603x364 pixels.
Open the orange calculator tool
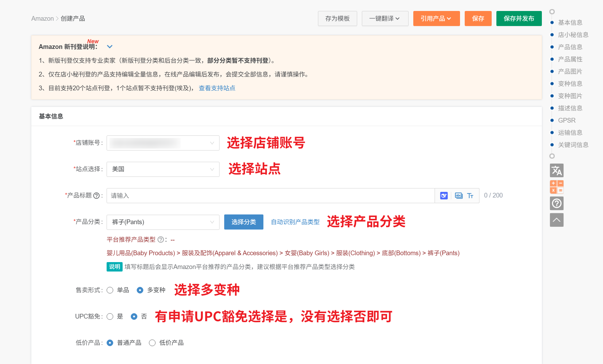[557, 187]
